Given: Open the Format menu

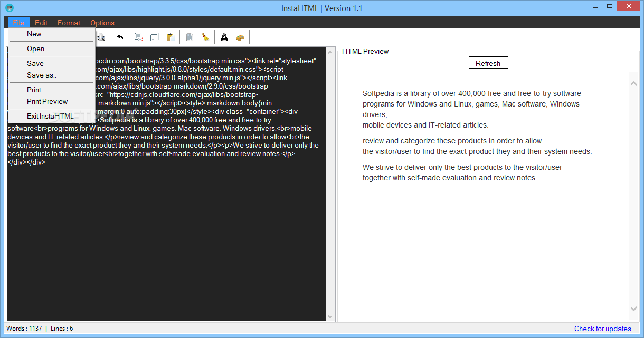Looking at the screenshot, I should (69, 23).
